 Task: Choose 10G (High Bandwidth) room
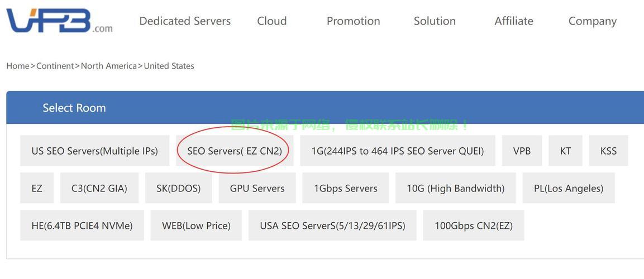(455, 188)
